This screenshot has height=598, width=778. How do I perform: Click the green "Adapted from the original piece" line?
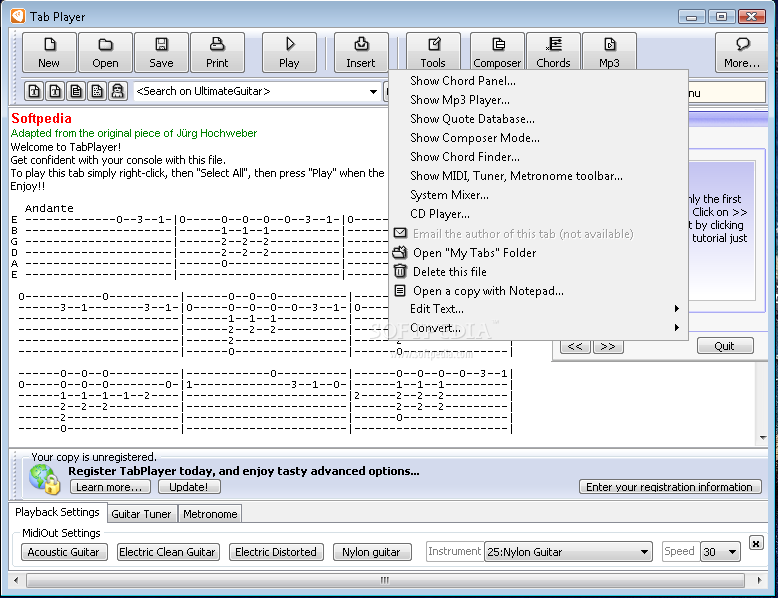tap(134, 133)
